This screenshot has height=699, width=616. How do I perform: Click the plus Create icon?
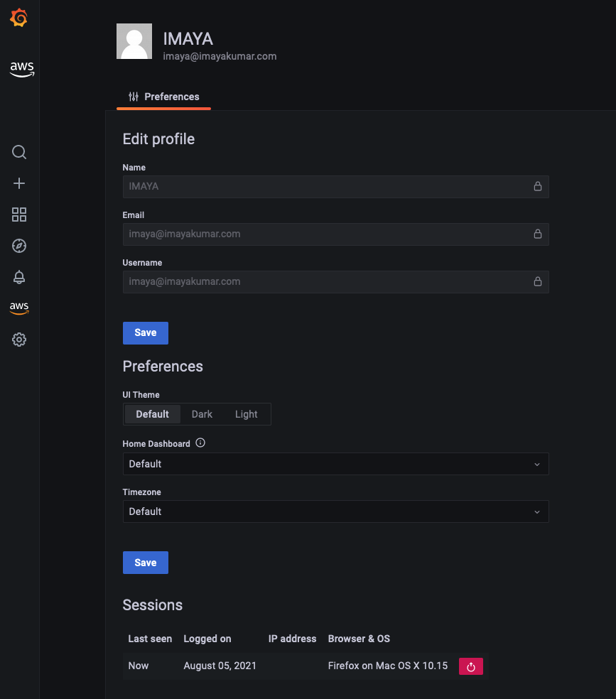click(x=19, y=183)
